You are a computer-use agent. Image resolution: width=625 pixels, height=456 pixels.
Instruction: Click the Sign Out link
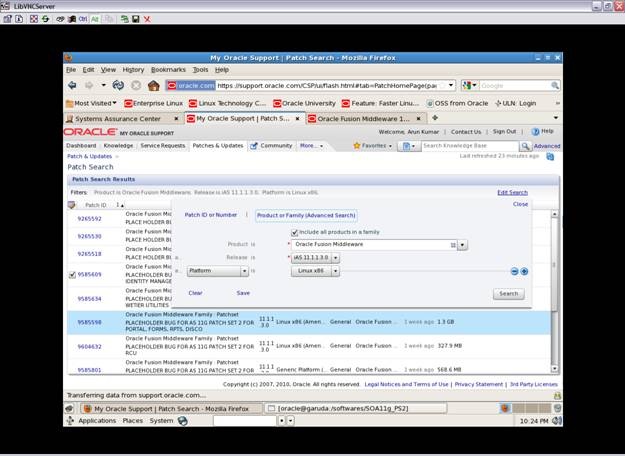(504, 132)
